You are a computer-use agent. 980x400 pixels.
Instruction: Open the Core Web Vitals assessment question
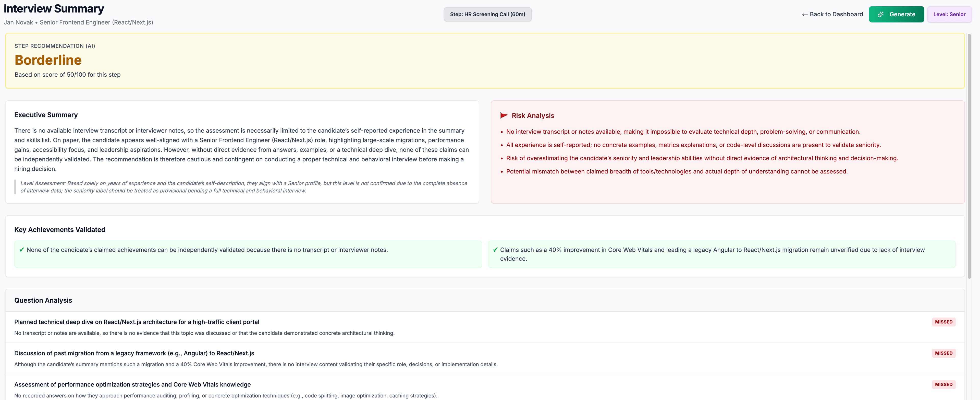pyautogui.click(x=132, y=384)
